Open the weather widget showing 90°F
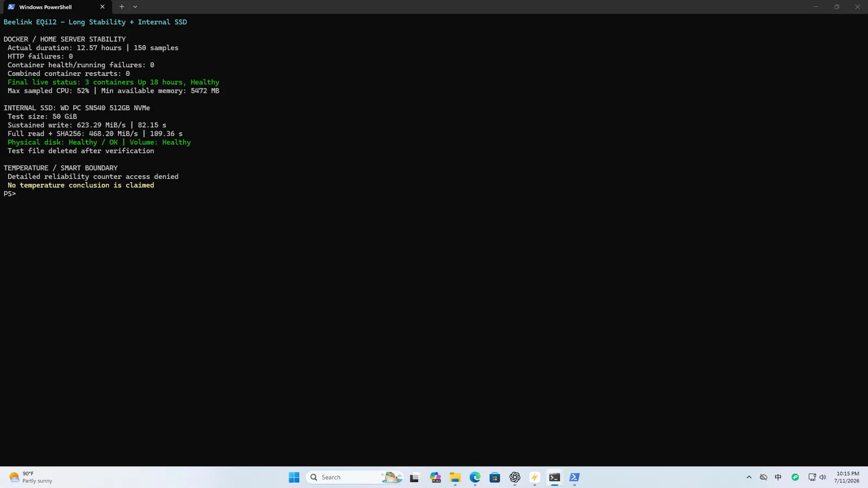 (31, 477)
